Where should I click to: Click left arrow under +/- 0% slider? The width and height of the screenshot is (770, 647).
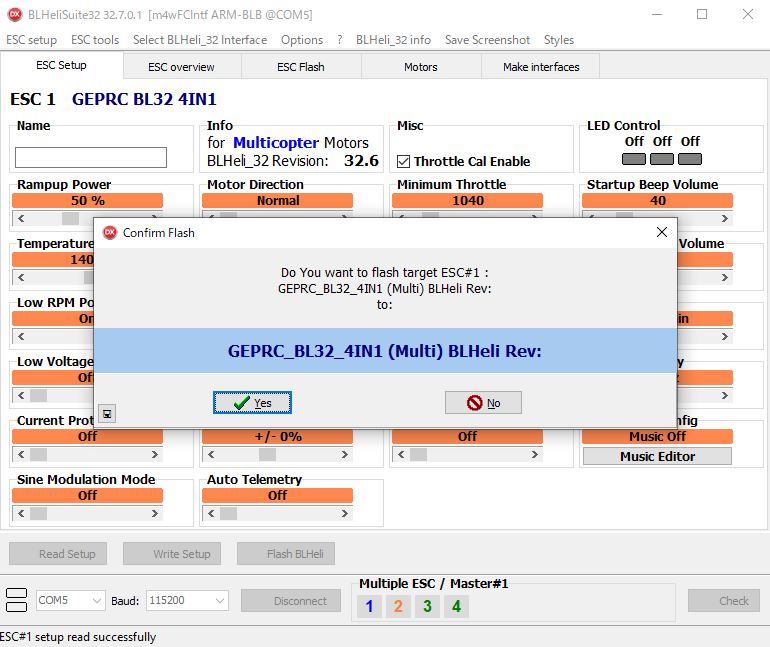pos(211,455)
